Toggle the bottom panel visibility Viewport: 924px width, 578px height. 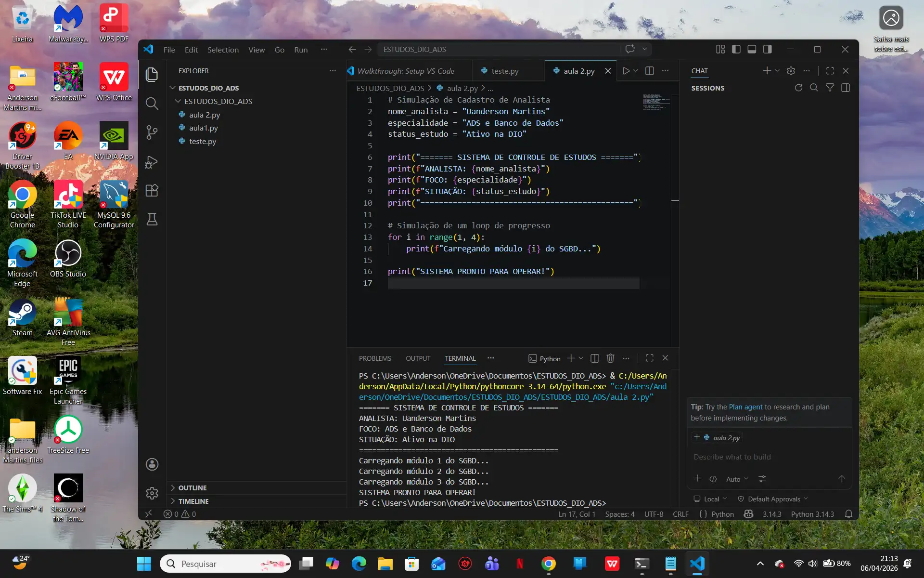(x=752, y=49)
